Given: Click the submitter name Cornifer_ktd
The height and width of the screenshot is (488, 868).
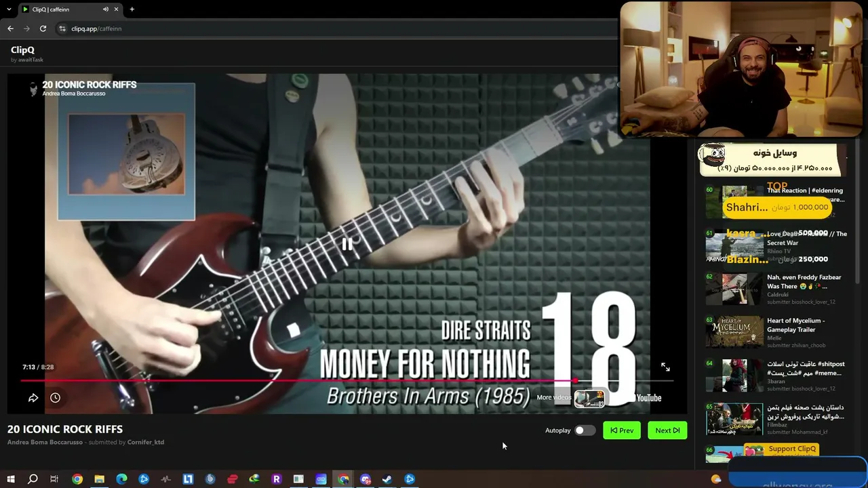Looking at the screenshot, I should point(146,443).
